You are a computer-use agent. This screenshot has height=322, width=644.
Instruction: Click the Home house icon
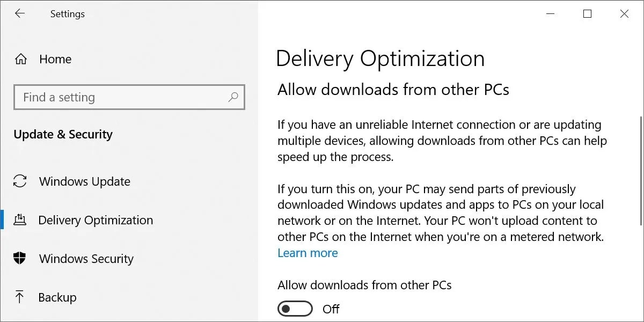[x=20, y=59]
